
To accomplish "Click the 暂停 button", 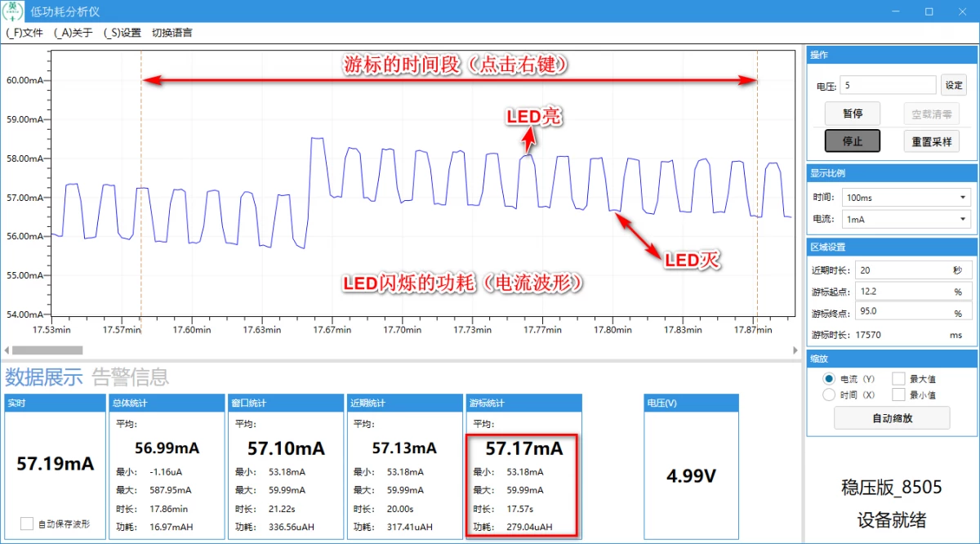I will (853, 114).
